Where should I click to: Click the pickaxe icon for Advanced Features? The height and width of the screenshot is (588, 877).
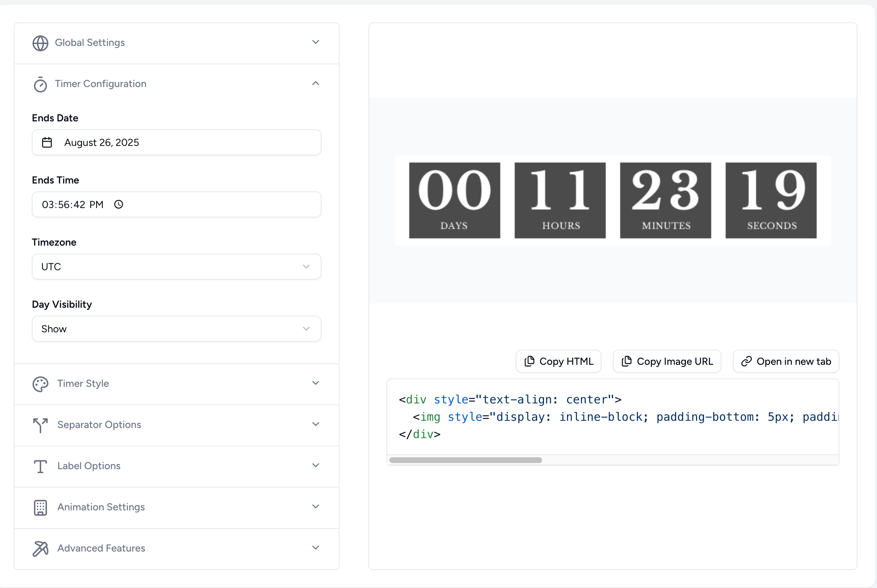[40, 548]
